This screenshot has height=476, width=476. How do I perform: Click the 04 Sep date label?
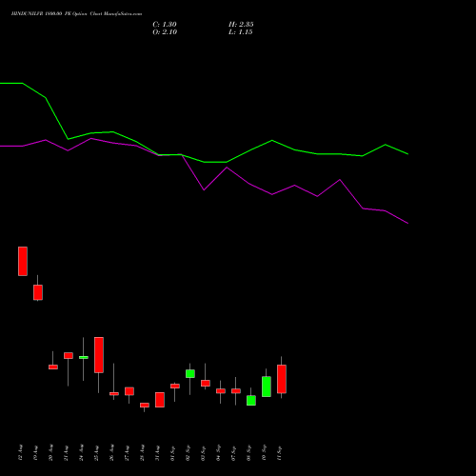218,453
